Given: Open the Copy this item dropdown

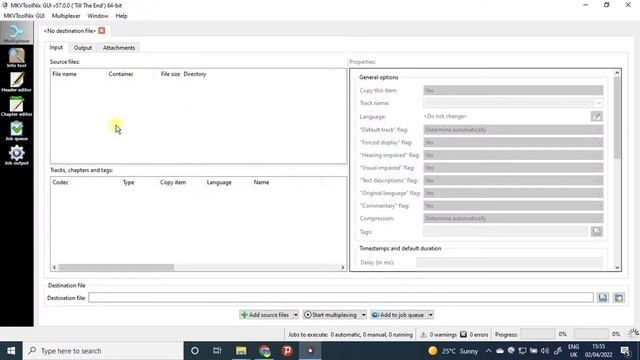Looking at the screenshot, I should point(513,90).
